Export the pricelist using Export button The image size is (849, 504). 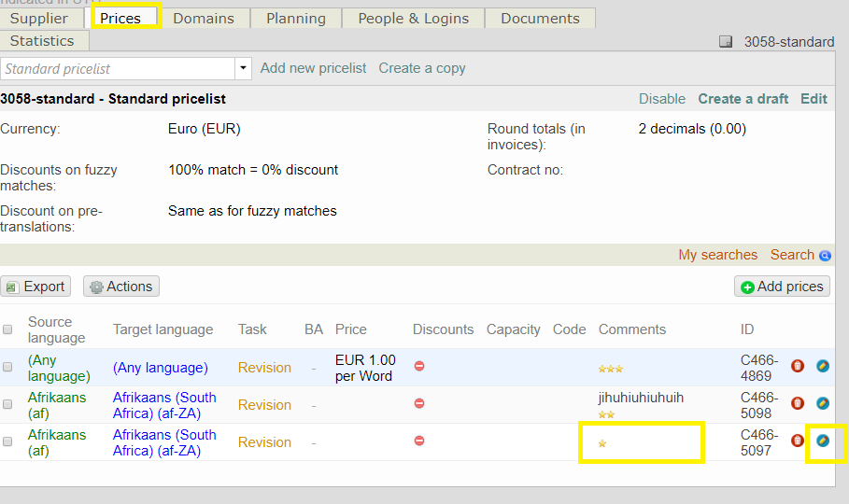click(x=35, y=287)
